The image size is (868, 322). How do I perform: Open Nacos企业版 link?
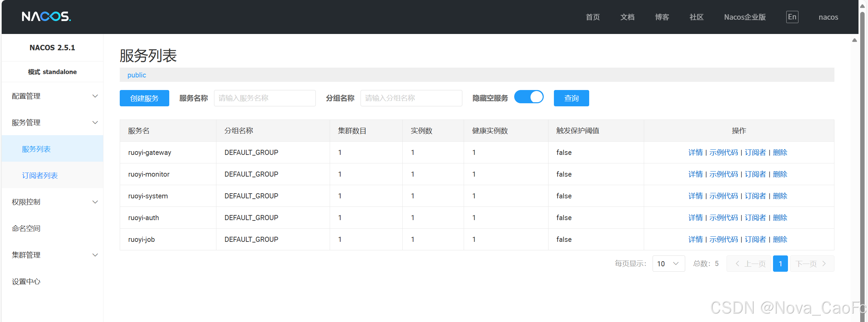point(745,17)
